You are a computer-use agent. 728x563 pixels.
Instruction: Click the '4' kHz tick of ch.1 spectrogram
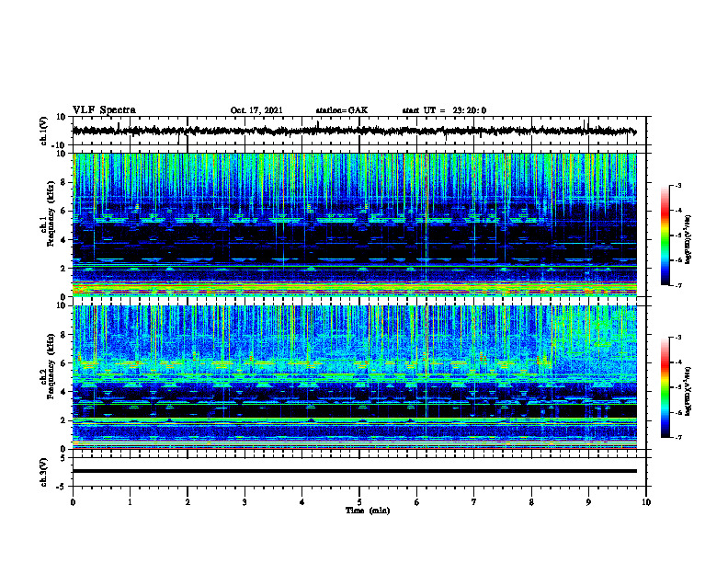(64, 240)
